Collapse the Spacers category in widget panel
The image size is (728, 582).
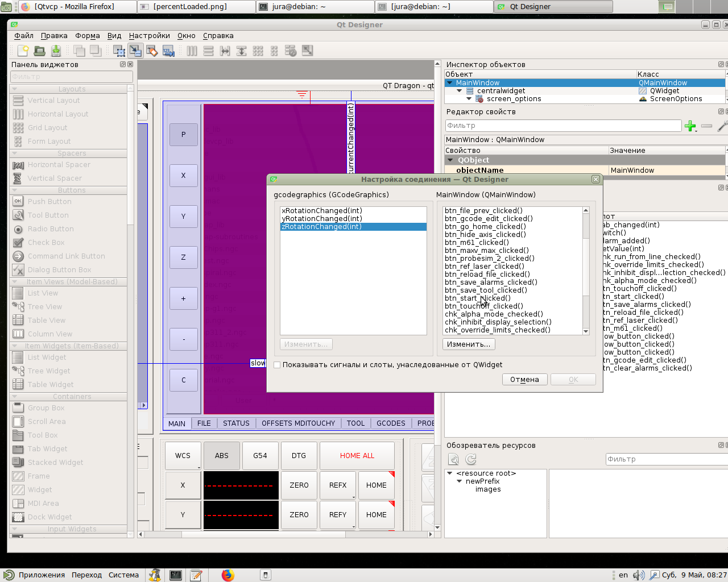click(x=15, y=153)
